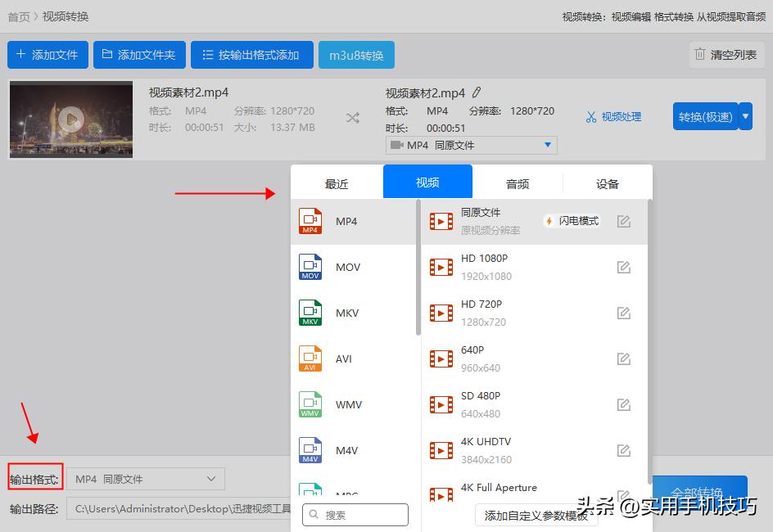Click the shuffle icon next to the file details
Screen dimensions: 773x532
click(352, 118)
